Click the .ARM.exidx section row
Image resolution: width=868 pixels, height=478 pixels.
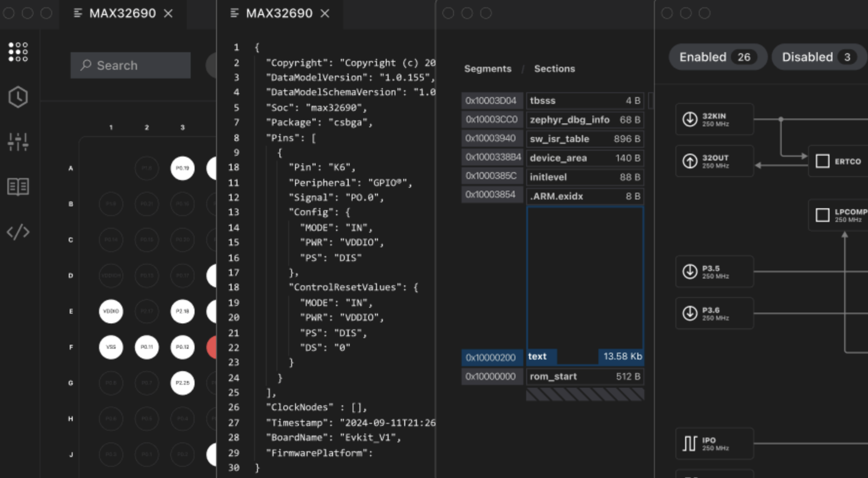(585, 196)
